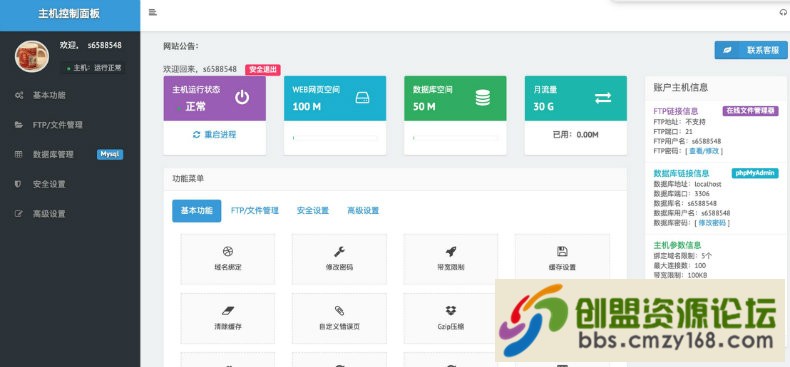Click the 数据库地址 localhost value
The image size is (790, 367).
click(x=707, y=184)
